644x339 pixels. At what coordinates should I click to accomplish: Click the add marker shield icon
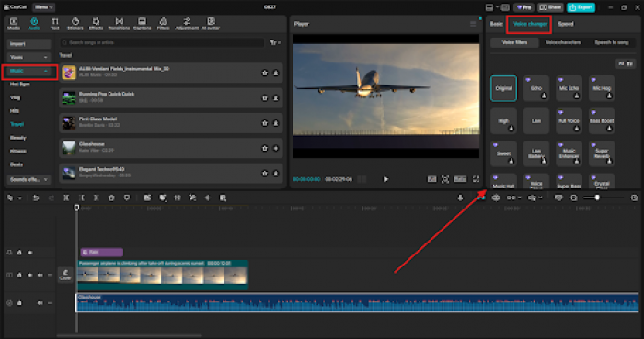click(127, 198)
